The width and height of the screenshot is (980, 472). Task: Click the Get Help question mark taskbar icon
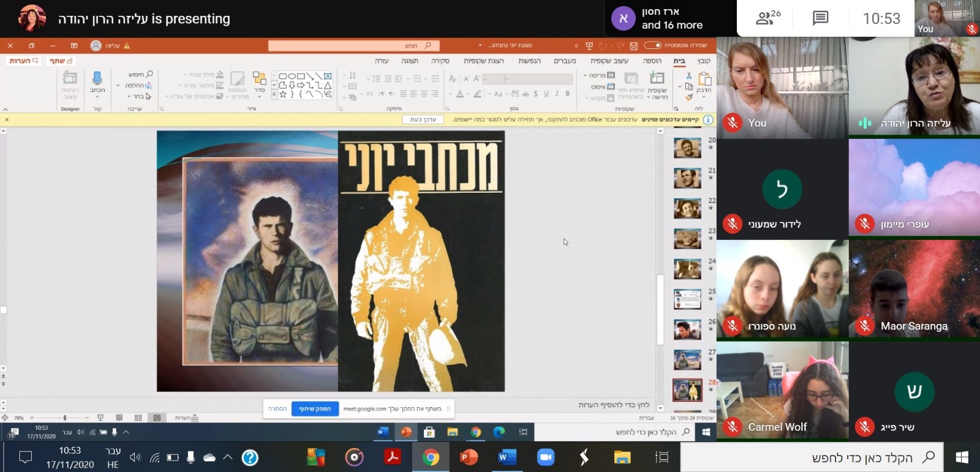pyautogui.click(x=250, y=457)
